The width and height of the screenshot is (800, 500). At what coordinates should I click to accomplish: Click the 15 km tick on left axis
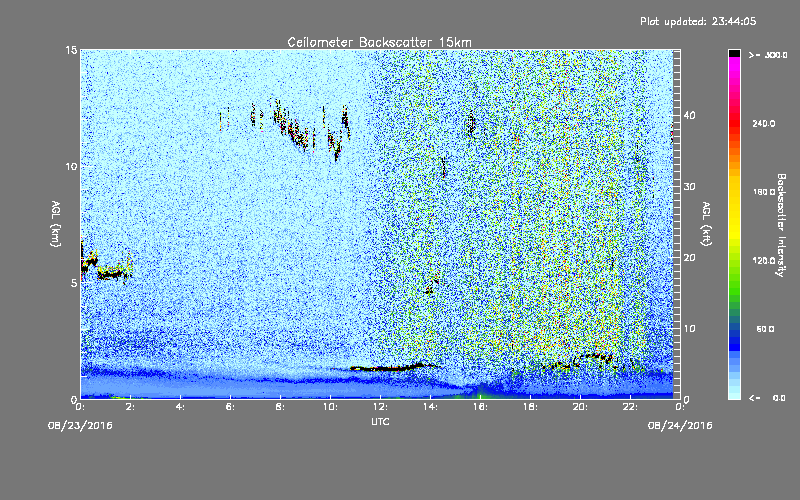point(71,50)
